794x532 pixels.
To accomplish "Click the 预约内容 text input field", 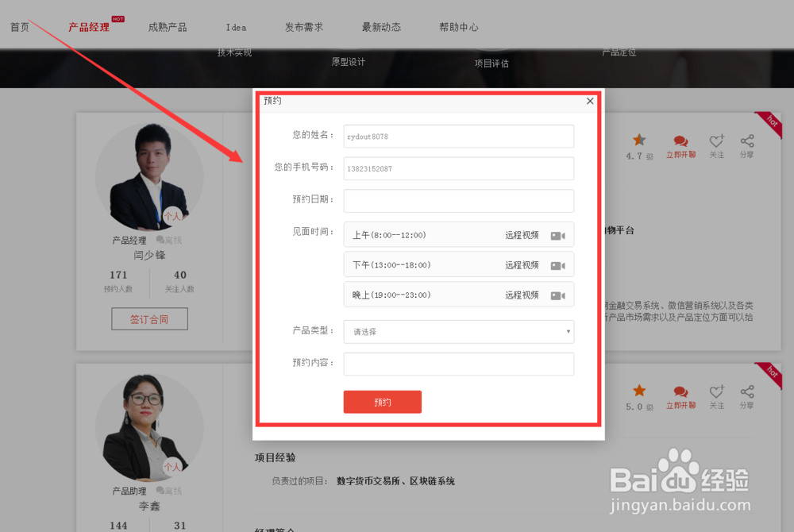I will tap(459, 364).
